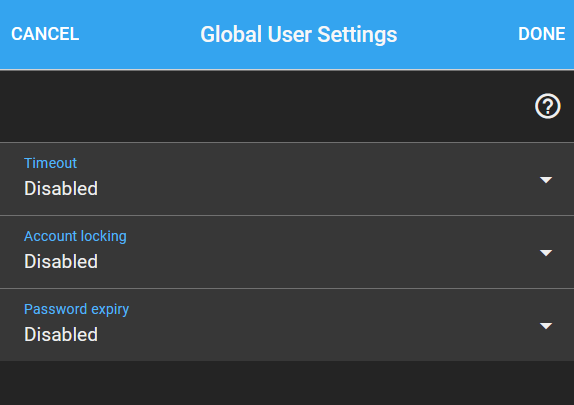This screenshot has width=574, height=405.
Task: Select the Disabled value under Account locking
Action: [61, 261]
